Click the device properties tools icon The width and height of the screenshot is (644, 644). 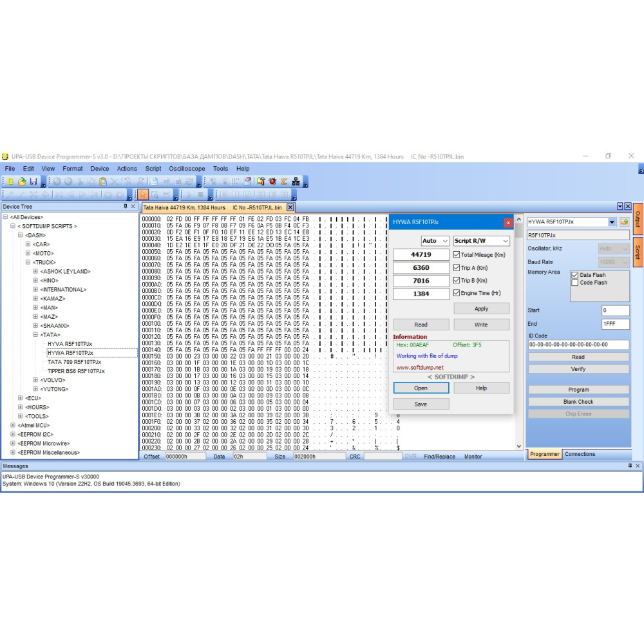[261, 181]
